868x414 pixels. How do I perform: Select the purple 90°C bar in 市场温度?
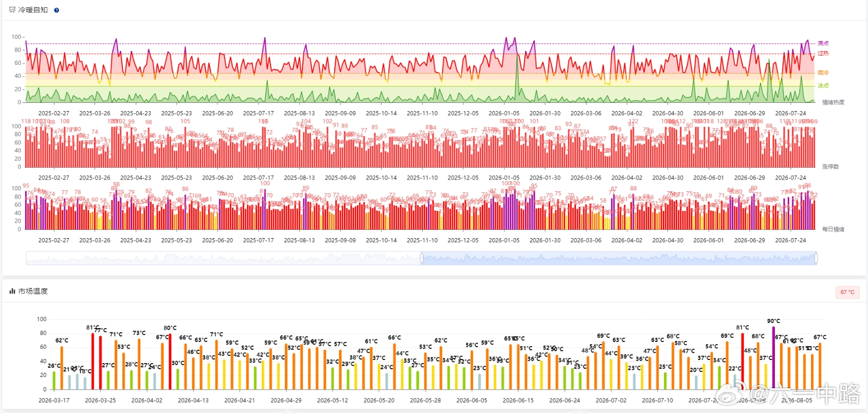pyautogui.click(x=773, y=357)
